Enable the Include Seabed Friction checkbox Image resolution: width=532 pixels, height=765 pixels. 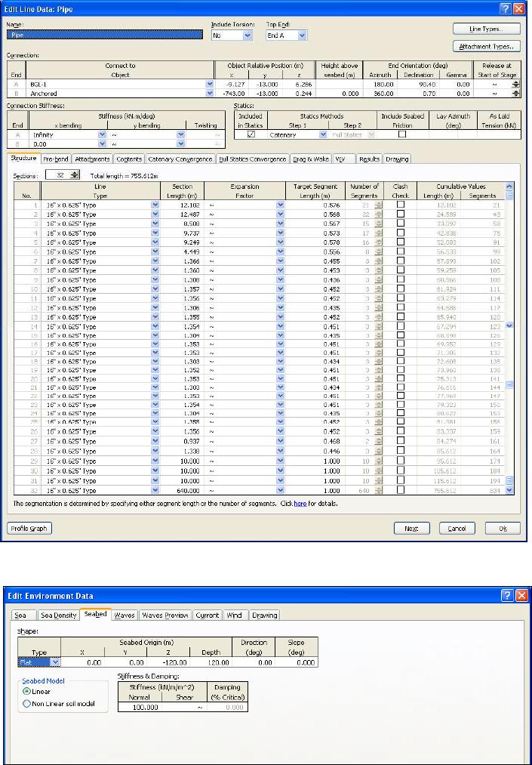(x=401, y=134)
